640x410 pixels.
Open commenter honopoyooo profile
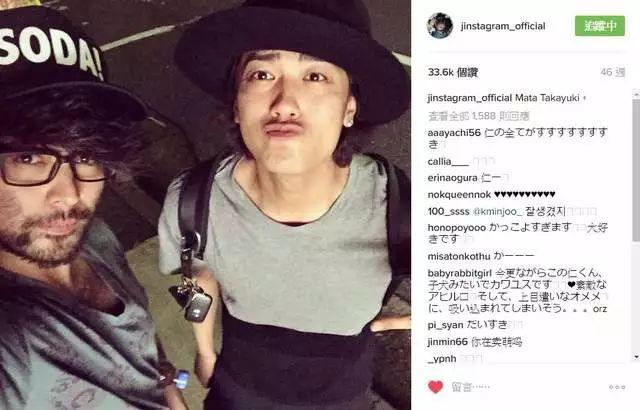(x=457, y=228)
